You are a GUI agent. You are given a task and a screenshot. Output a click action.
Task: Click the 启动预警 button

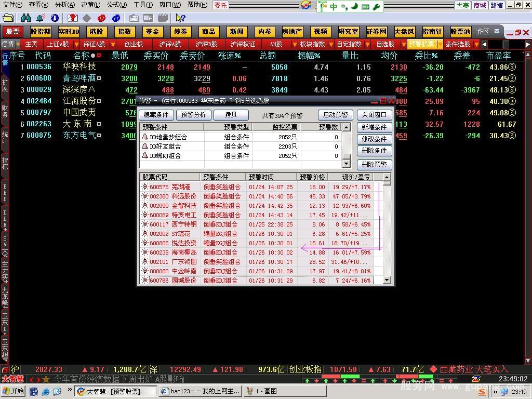tap(335, 115)
